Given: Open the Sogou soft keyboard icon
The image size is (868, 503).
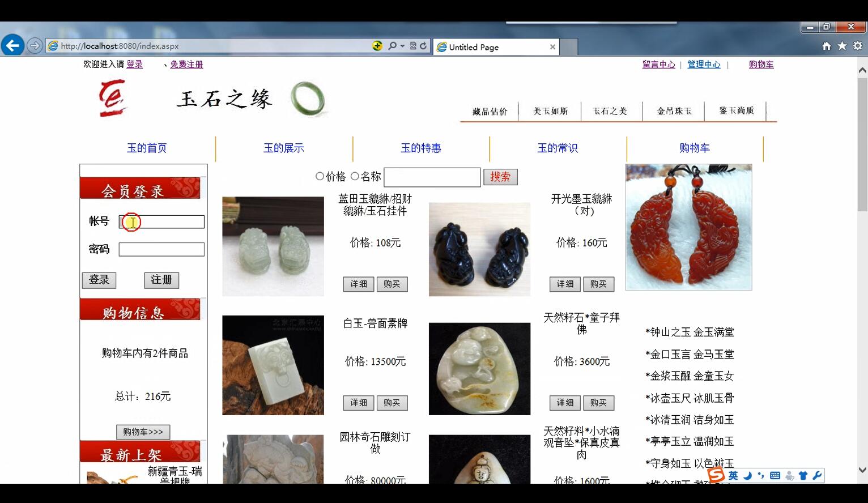Looking at the screenshot, I should tap(775, 476).
